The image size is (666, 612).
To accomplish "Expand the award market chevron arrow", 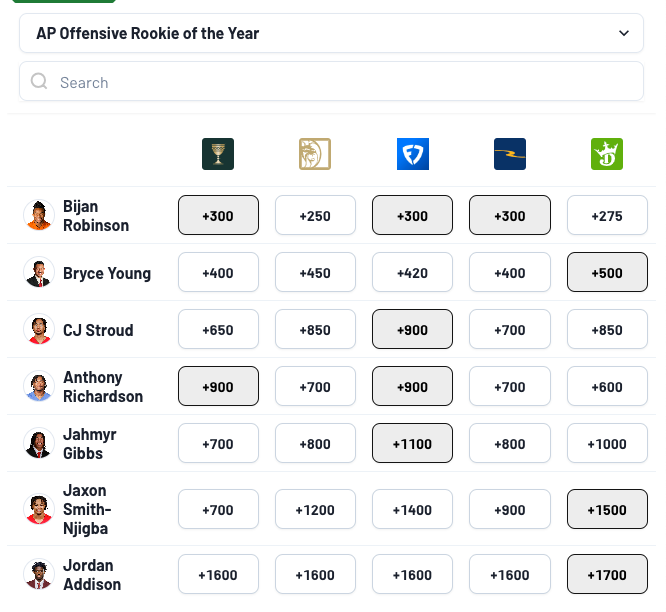I will point(624,33).
